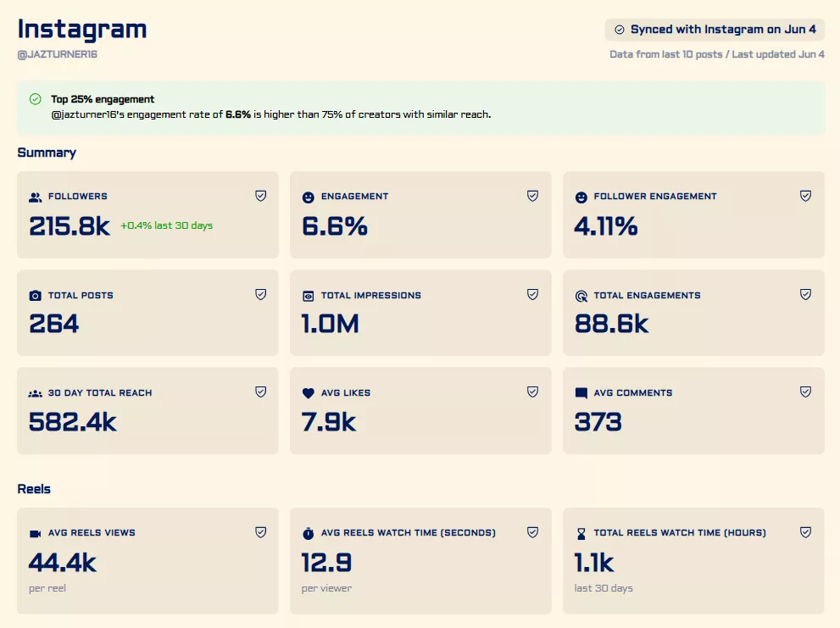The width and height of the screenshot is (840, 628).
Task: Click the 264 total posts value
Action: pyautogui.click(x=54, y=324)
